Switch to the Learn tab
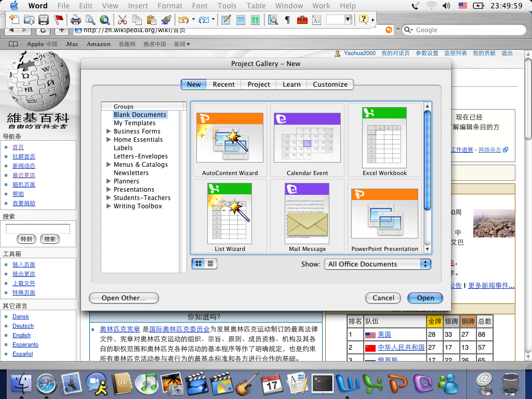 click(291, 85)
